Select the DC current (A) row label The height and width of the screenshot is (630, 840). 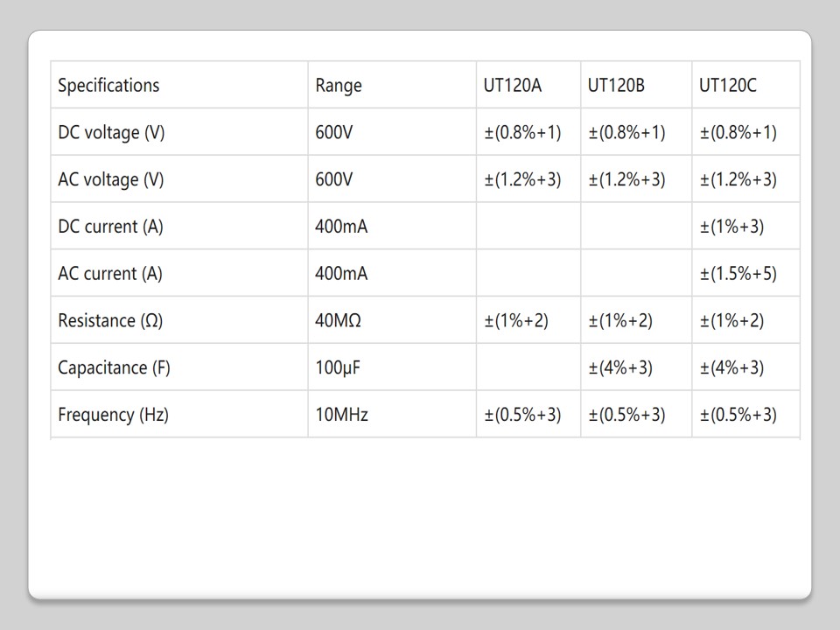pyautogui.click(x=110, y=227)
